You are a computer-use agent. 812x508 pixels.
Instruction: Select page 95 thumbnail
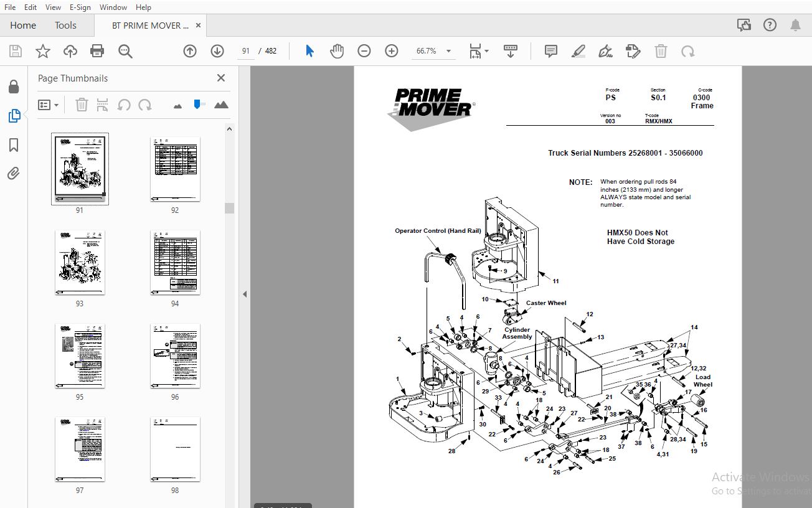pos(80,356)
